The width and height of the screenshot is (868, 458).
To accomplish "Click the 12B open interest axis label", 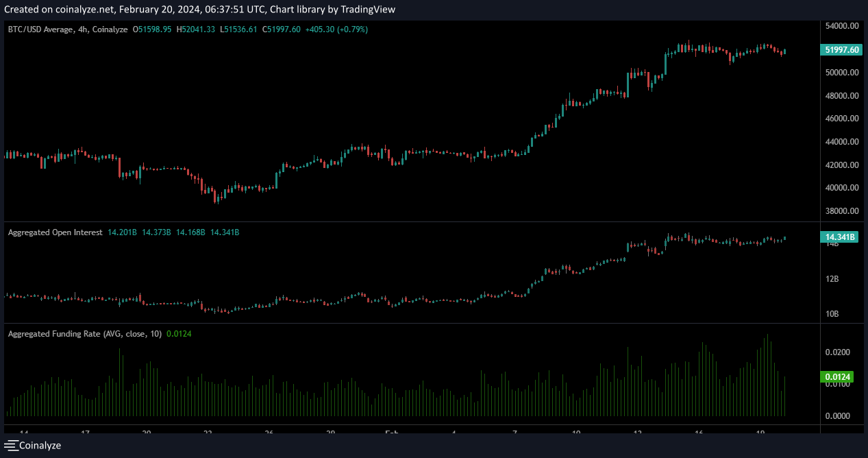I will 832,279.
